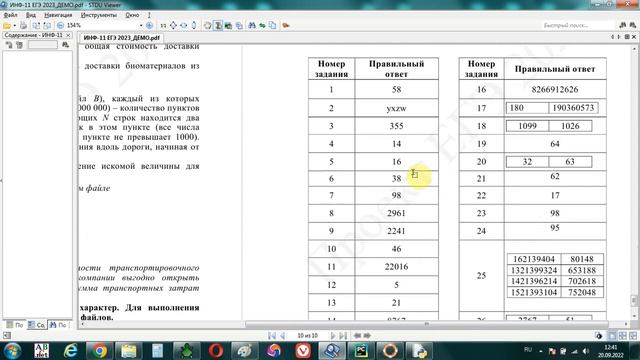Select the last page layout icon
Viewport: 640px width, 360px height.
633,336
